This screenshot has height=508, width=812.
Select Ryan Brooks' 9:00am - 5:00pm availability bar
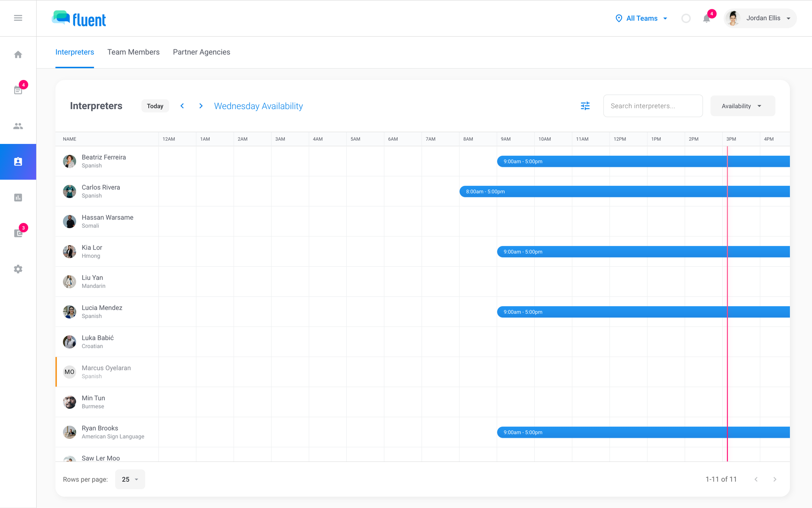pyautogui.click(x=643, y=432)
